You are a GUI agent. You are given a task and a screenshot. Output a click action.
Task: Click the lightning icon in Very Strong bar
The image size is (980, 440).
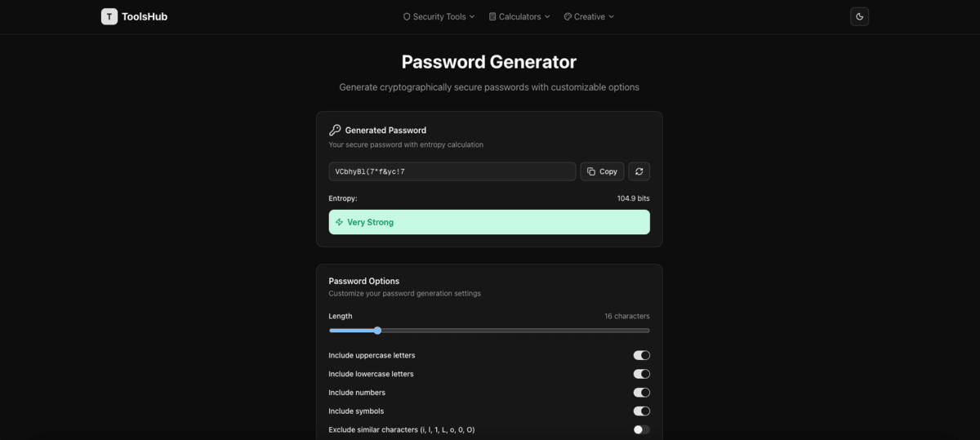[339, 222]
